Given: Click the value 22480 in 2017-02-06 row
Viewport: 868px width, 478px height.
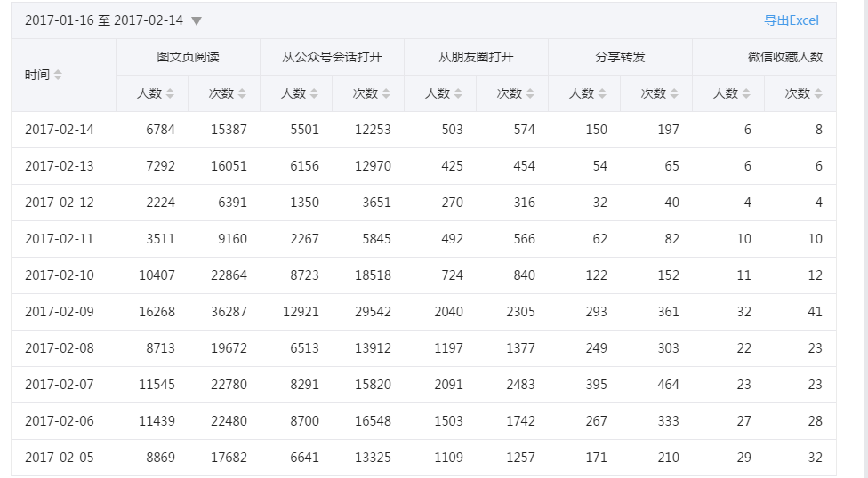Looking at the screenshot, I should 229,421.
